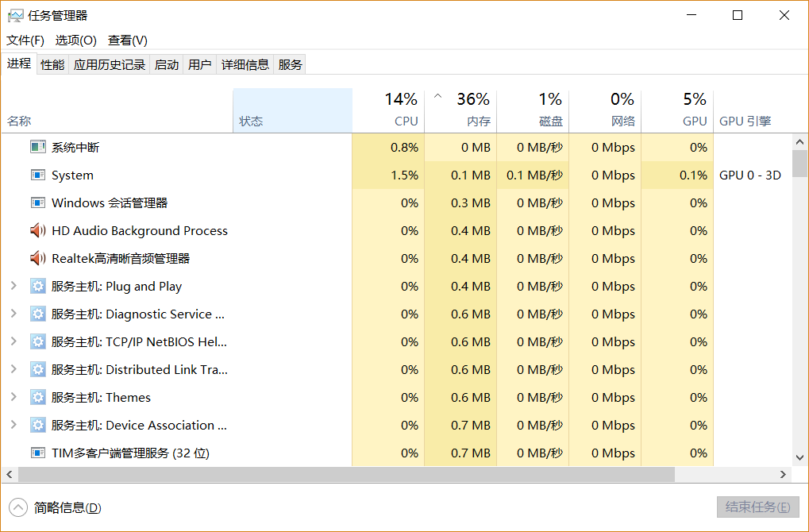Click the horizontal scrollbar left arrow
This screenshot has height=532, width=809.
point(10,474)
